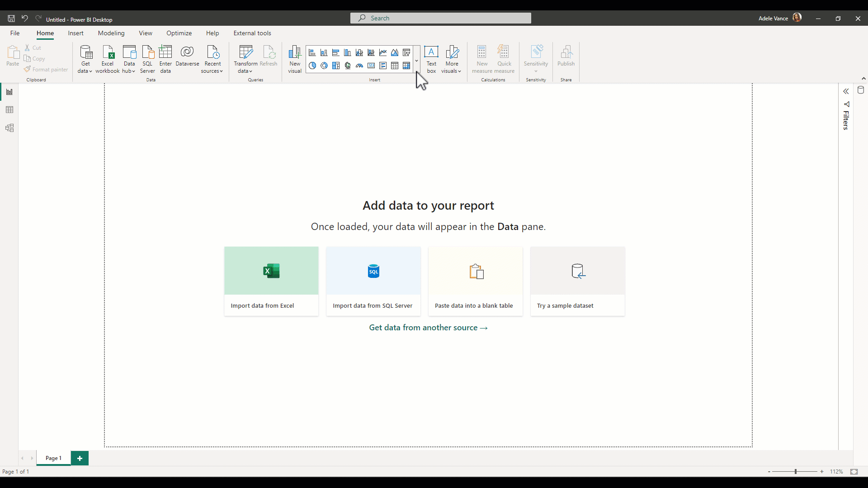The height and width of the screenshot is (488, 868).
Task: Open the Filters pane label
Action: [x=846, y=120]
